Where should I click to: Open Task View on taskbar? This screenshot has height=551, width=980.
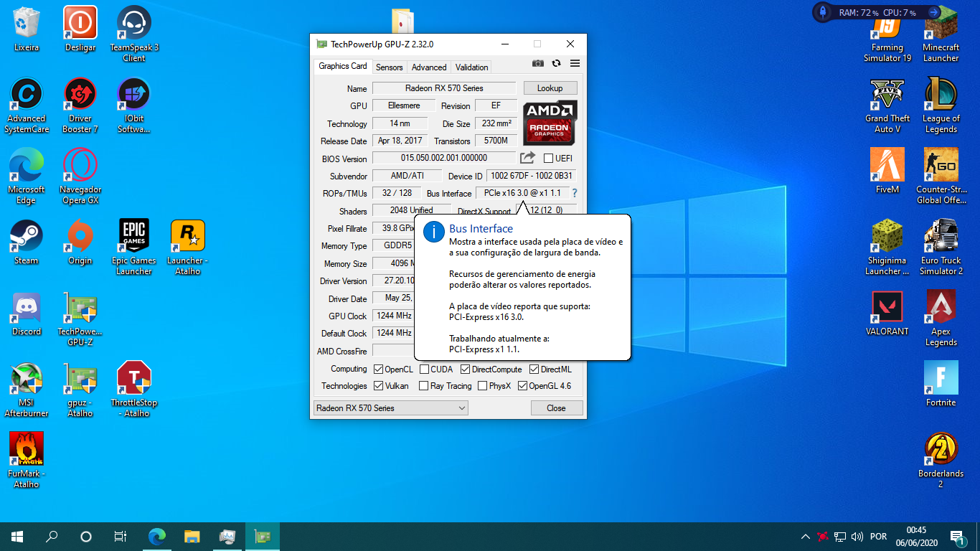tap(121, 537)
